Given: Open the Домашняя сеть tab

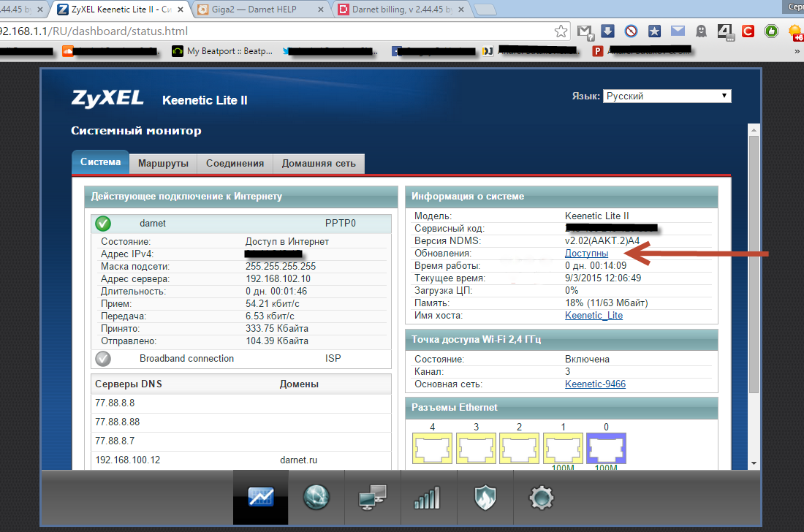Looking at the screenshot, I should coord(319,164).
